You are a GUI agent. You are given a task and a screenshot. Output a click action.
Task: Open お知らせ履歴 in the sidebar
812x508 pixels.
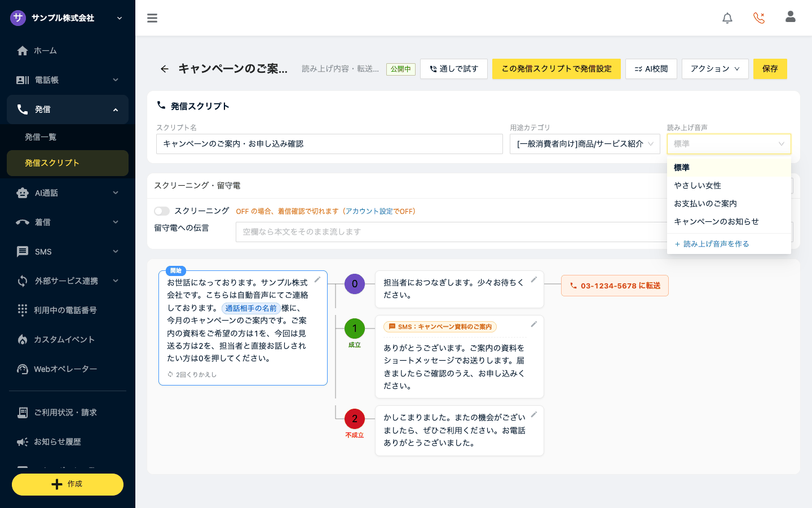point(68,442)
